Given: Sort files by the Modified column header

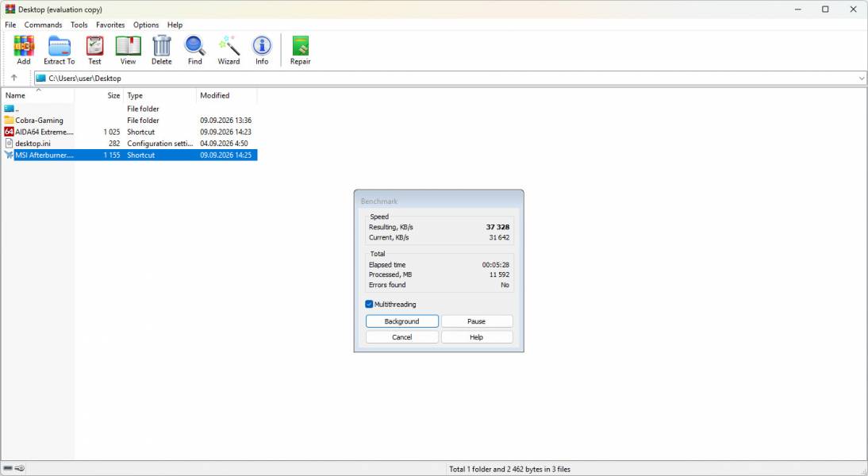Looking at the screenshot, I should [226, 95].
